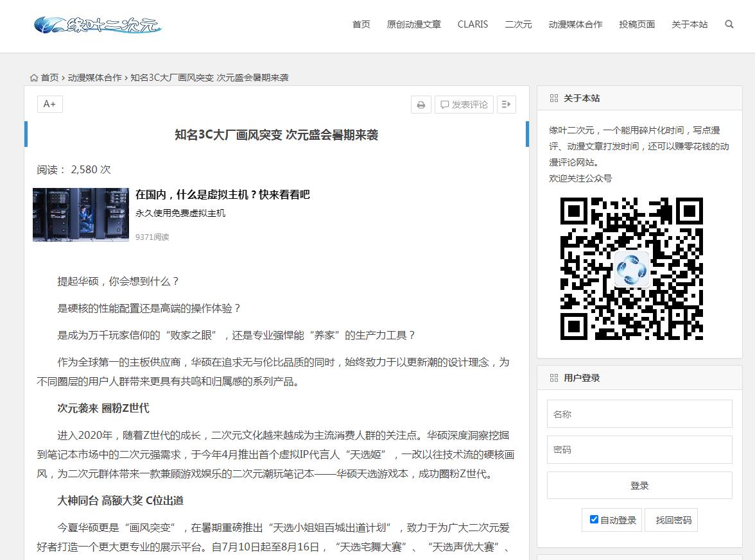Open the virtual host ad thumbnail image
Image resolution: width=755 pixels, height=560 pixels.
(81, 214)
